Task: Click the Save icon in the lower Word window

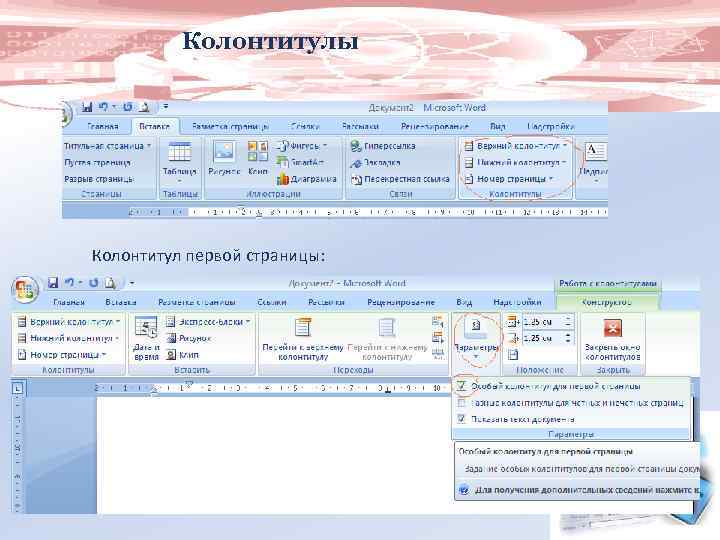Action: [x=53, y=283]
